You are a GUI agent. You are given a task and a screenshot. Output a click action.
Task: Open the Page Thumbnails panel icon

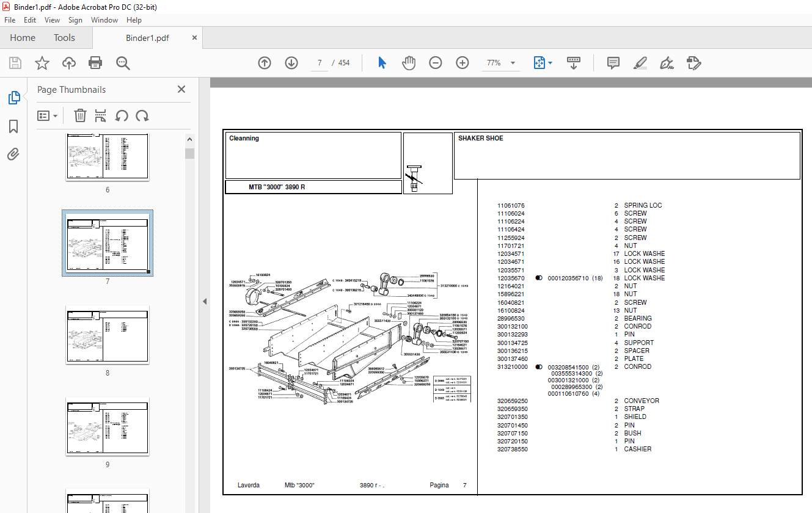click(13, 98)
